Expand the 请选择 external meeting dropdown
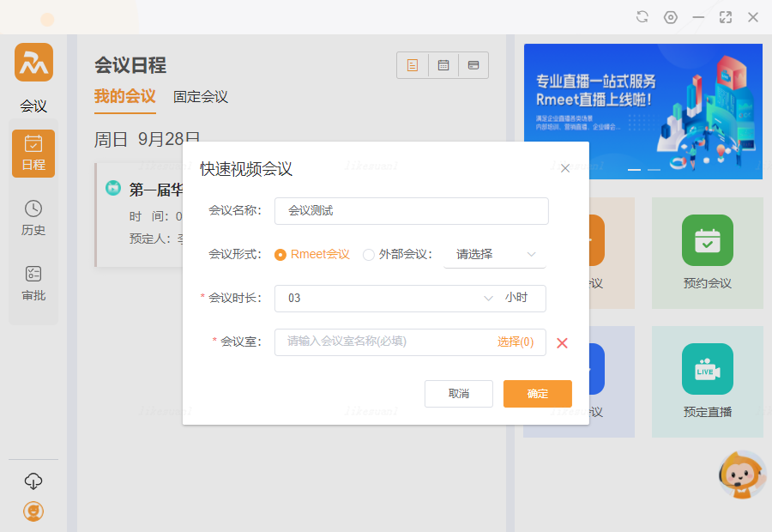772x532 pixels. [495, 254]
